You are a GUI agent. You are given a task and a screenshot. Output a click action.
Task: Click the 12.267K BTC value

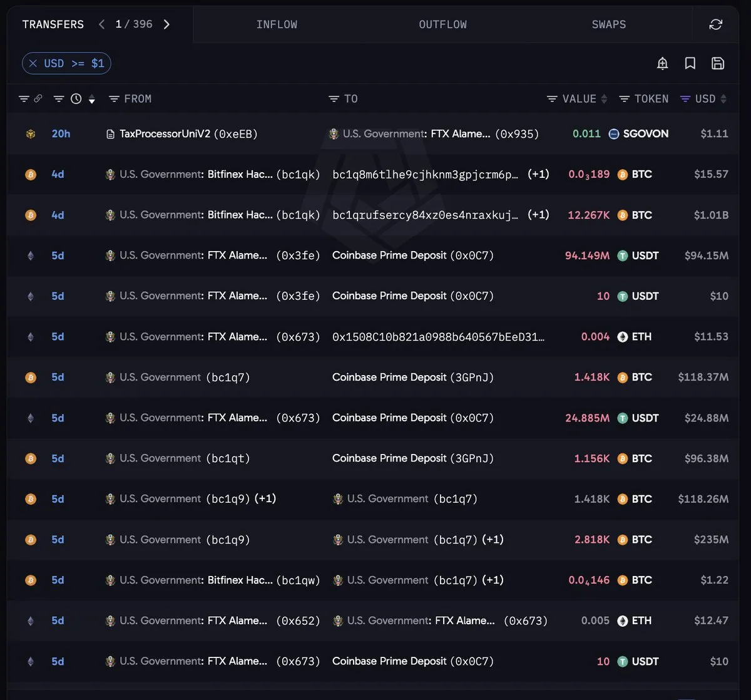tap(588, 215)
